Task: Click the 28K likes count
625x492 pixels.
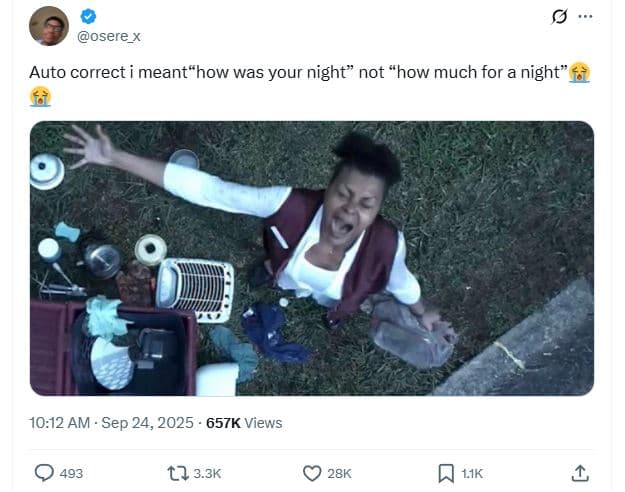Action: (x=340, y=473)
